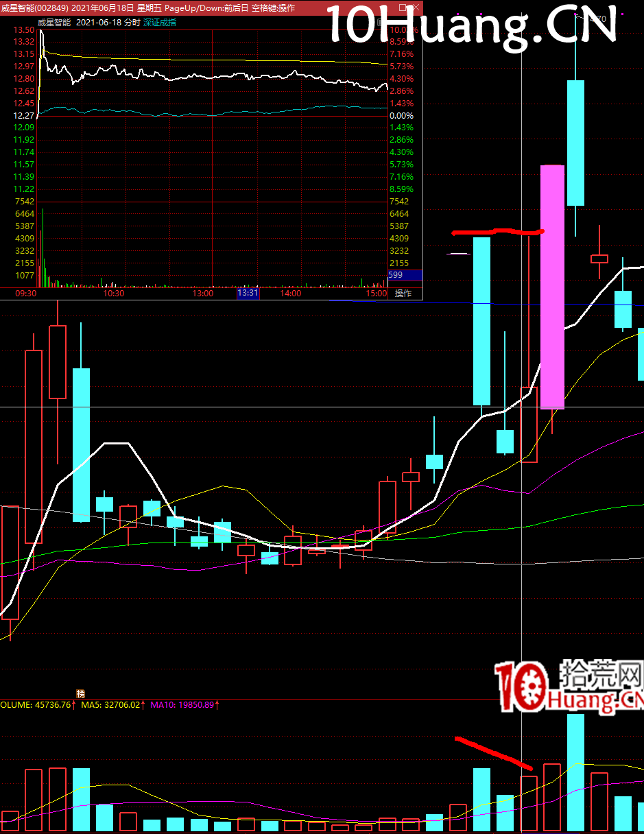The width and height of the screenshot is (644, 834).
Task: Click the 11.39 green price label
Action: (24, 177)
